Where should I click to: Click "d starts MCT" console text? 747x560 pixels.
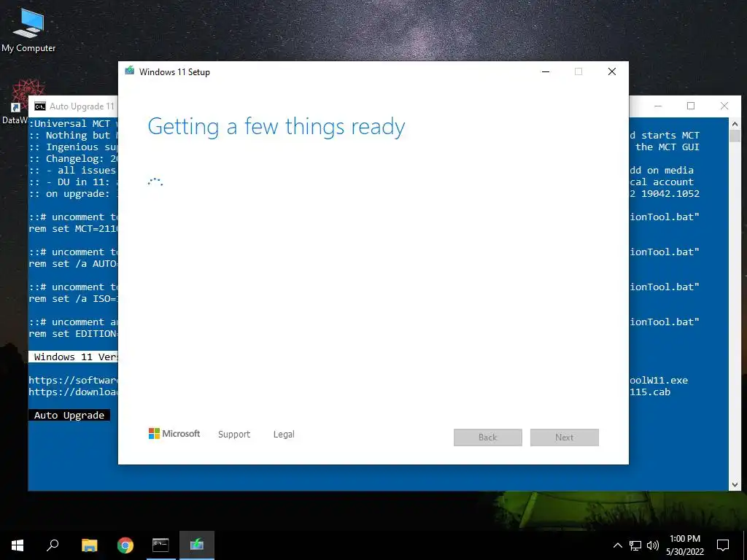[665, 135]
